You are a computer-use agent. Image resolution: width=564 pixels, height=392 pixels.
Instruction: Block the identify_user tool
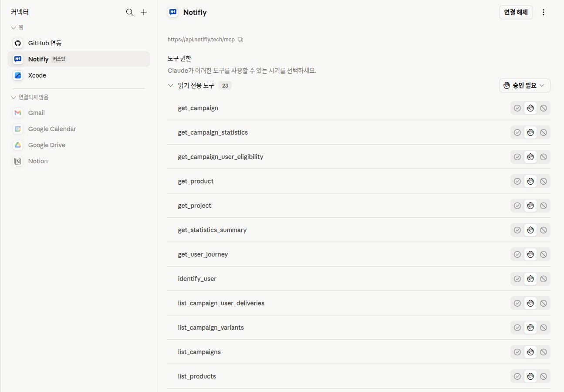(x=544, y=279)
